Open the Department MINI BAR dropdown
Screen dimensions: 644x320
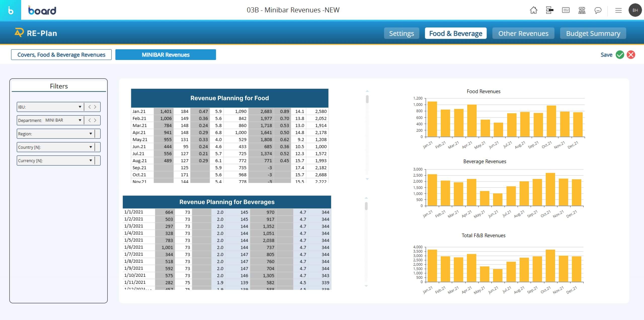pyautogui.click(x=80, y=120)
